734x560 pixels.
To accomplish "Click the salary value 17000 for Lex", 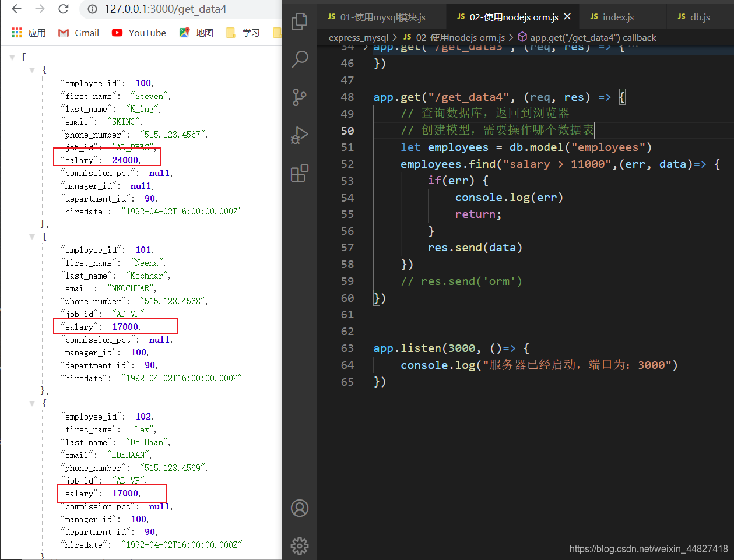I will pos(125,494).
